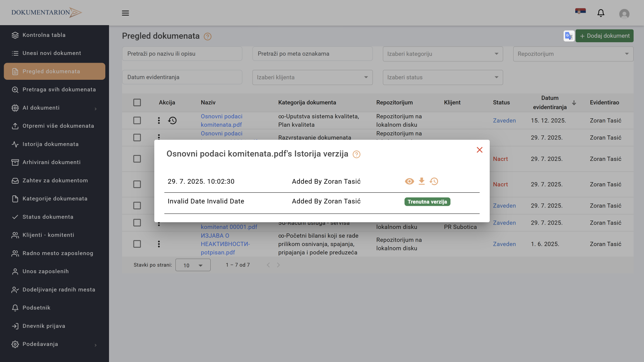Click the Pretraži po nazivu ili opisu field
This screenshot has height=362, width=644.
coord(182,54)
